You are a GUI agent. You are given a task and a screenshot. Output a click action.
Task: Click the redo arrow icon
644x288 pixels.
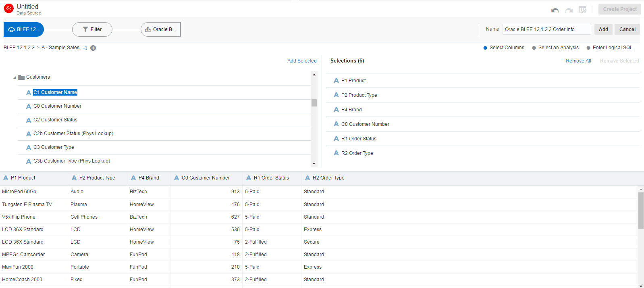tap(569, 10)
